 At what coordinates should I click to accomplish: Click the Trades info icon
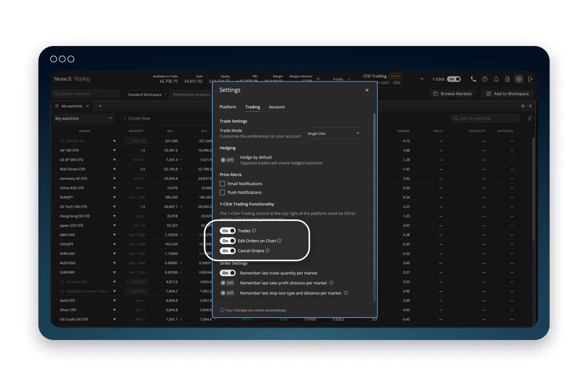pos(254,231)
